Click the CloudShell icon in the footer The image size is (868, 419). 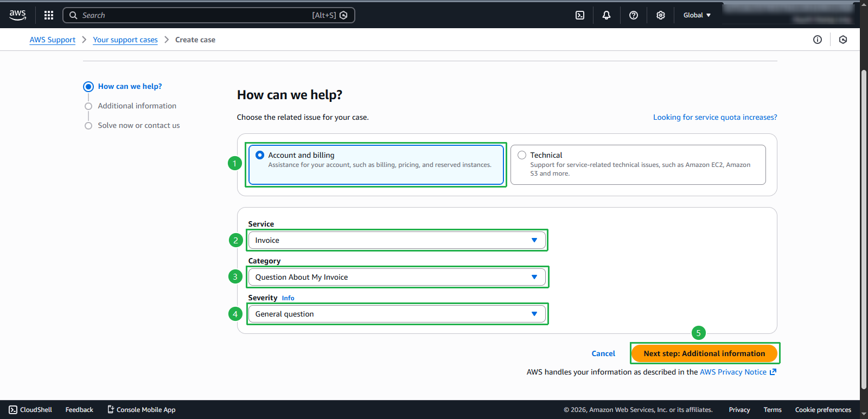point(13,410)
